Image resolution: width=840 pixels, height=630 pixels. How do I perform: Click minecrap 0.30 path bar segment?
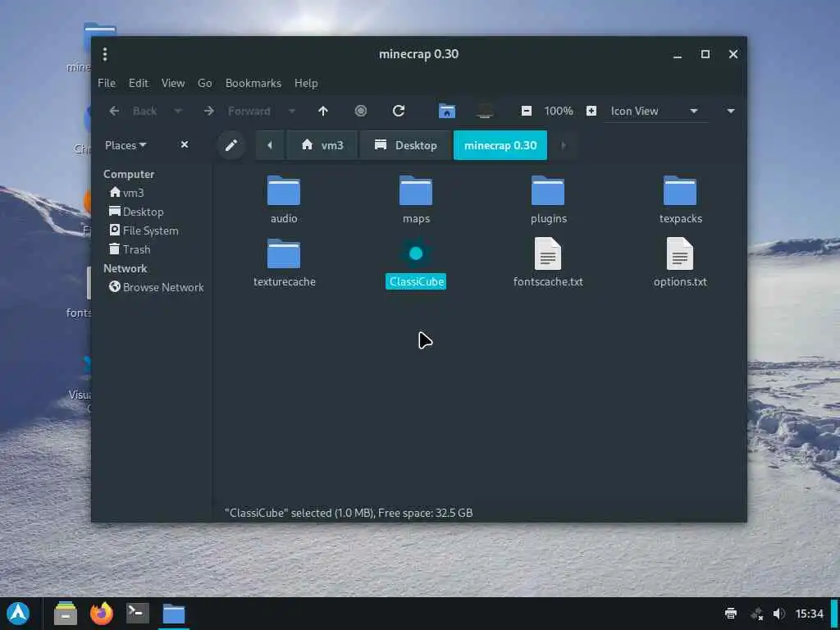[500, 145]
